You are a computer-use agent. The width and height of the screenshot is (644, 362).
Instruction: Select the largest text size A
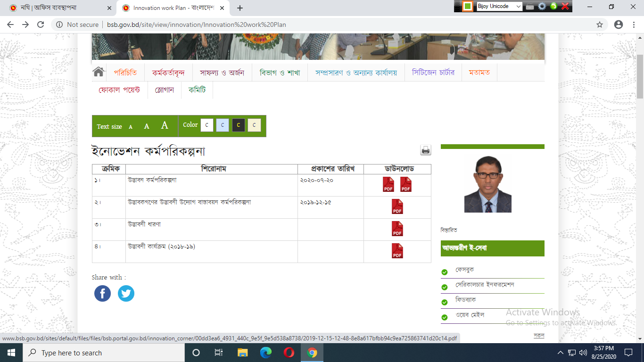(165, 125)
